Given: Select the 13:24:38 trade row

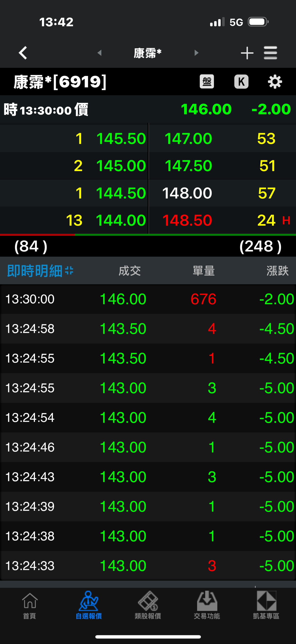Looking at the screenshot, I should (x=148, y=536).
